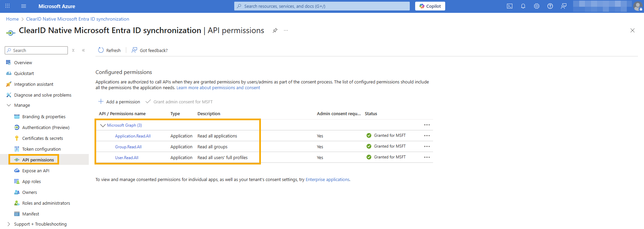Focus the left menu Search field

coord(36,50)
